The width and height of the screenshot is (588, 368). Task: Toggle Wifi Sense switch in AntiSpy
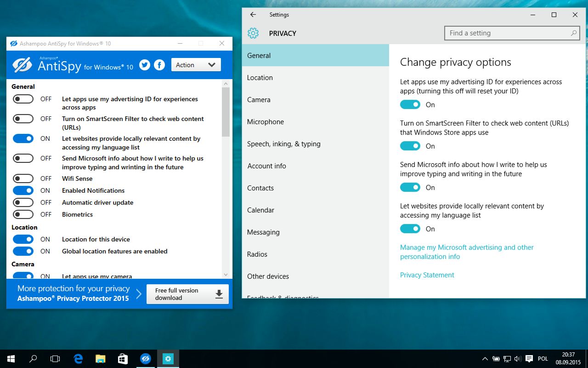click(x=23, y=178)
